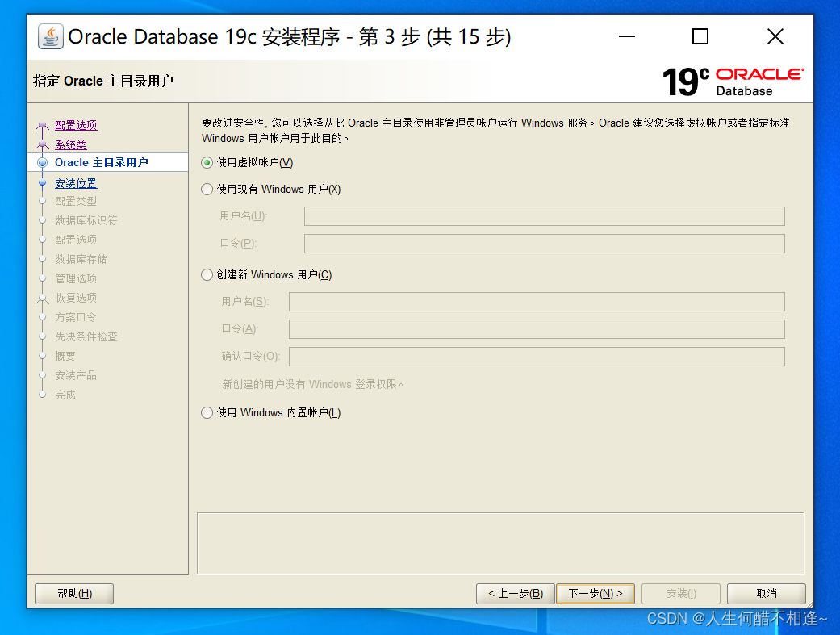The image size is (840, 635).
Task: Click the message area at bottom
Action: pyautogui.click(x=500, y=543)
